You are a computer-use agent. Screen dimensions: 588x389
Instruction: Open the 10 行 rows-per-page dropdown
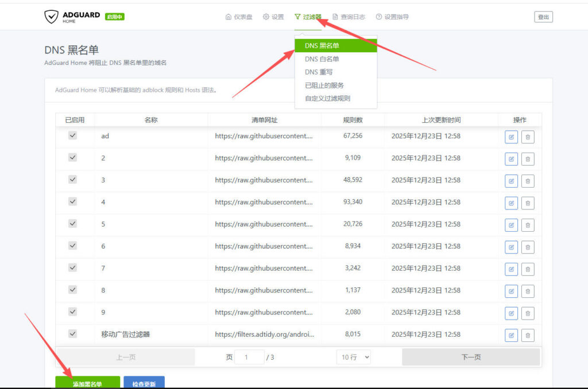[x=353, y=357]
